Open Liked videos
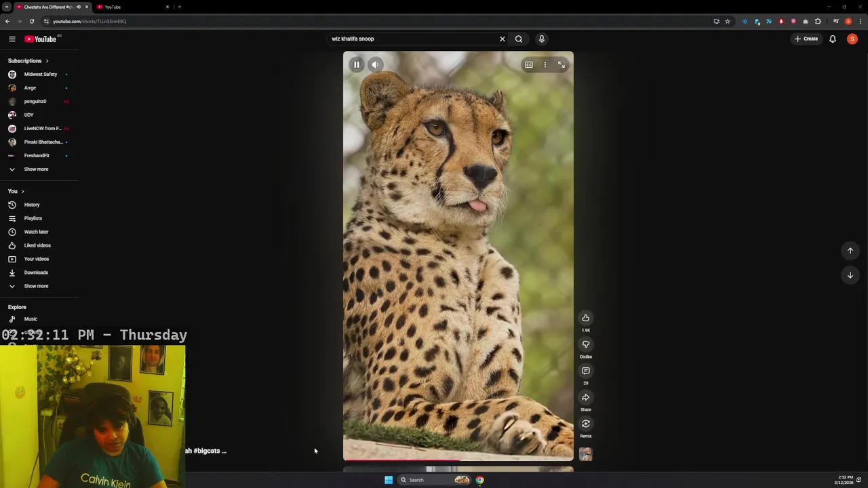 37,245
